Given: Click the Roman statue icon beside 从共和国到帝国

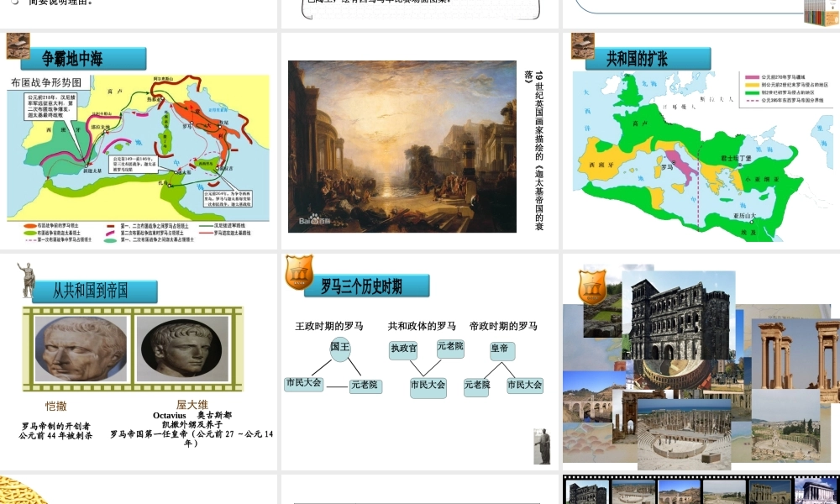Looking at the screenshot, I should click(x=26, y=280).
